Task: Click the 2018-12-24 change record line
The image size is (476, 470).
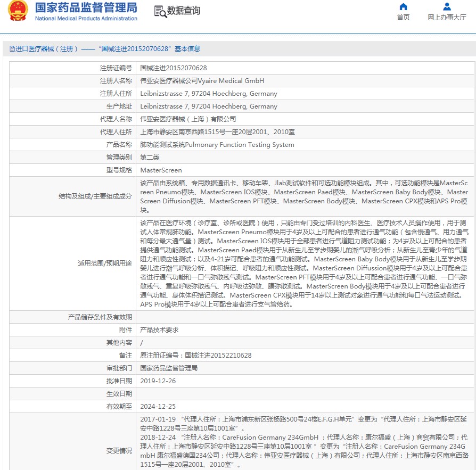Action: [x=304, y=451]
